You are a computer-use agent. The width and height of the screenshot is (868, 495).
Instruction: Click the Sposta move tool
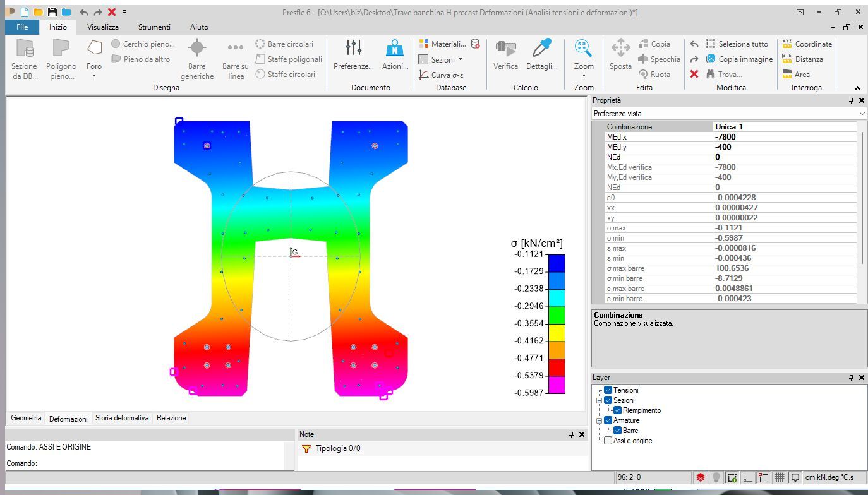click(620, 49)
